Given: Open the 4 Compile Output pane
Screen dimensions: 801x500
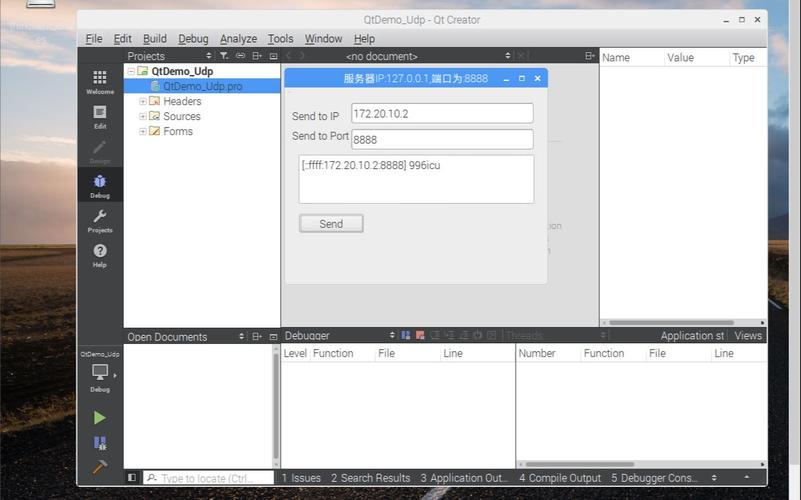Looking at the screenshot, I should tap(560, 478).
